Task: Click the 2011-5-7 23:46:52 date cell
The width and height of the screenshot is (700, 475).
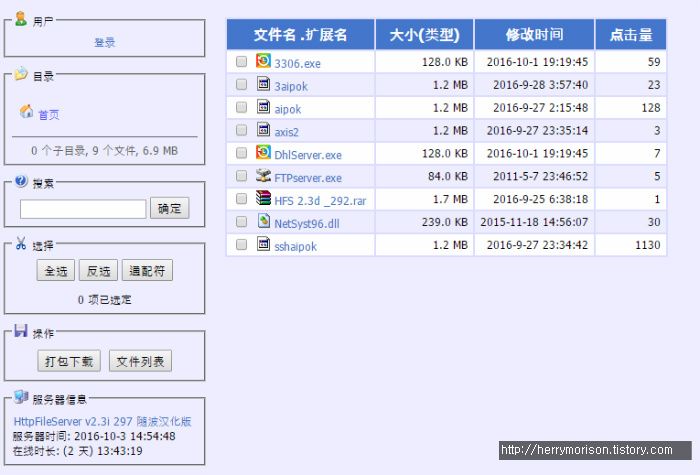Action: (x=534, y=176)
